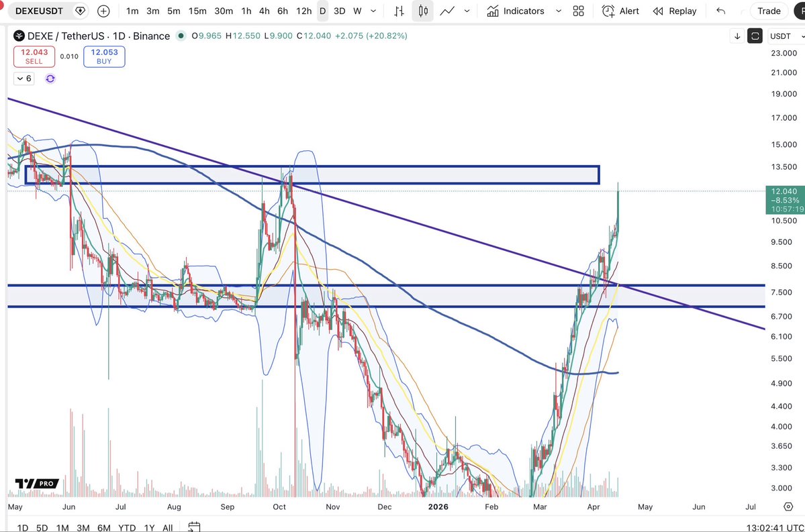
Task: Click the 13:02:41 UTC timezone label
Action: tap(775, 527)
